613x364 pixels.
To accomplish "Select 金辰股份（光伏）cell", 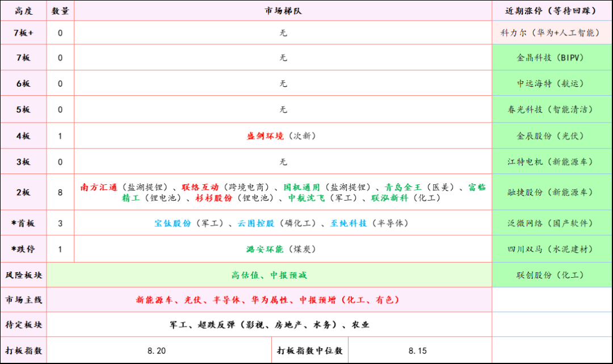I will pyautogui.click(x=552, y=136).
